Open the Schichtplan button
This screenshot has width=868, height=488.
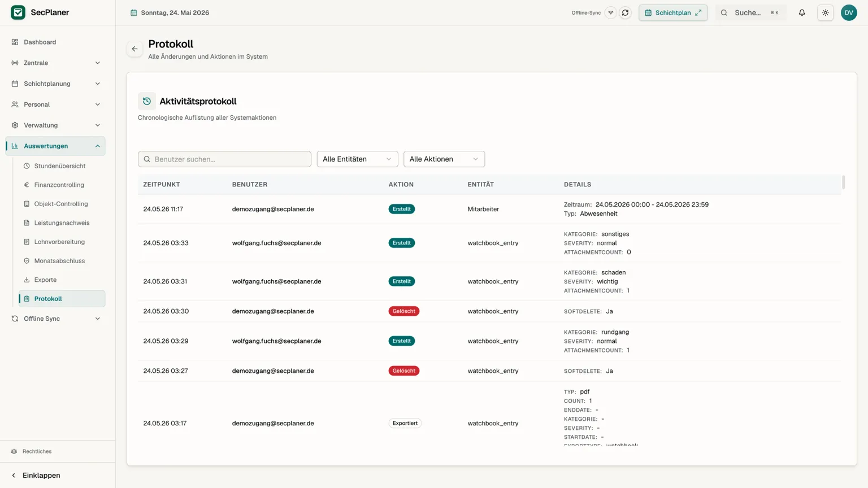[673, 12]
